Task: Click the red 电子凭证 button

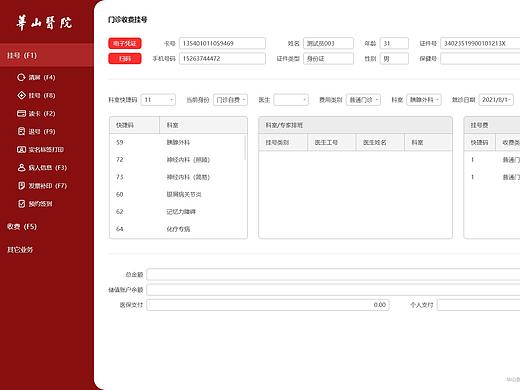Action: [125, 43]
